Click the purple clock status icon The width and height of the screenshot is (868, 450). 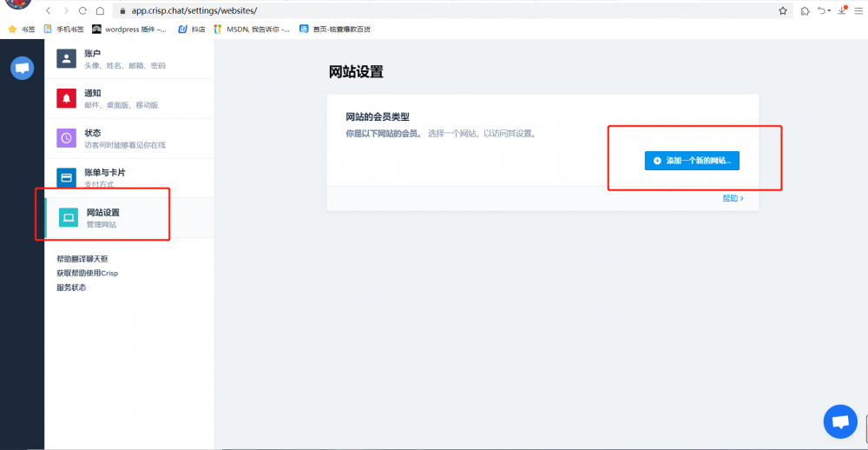point(67,138)
